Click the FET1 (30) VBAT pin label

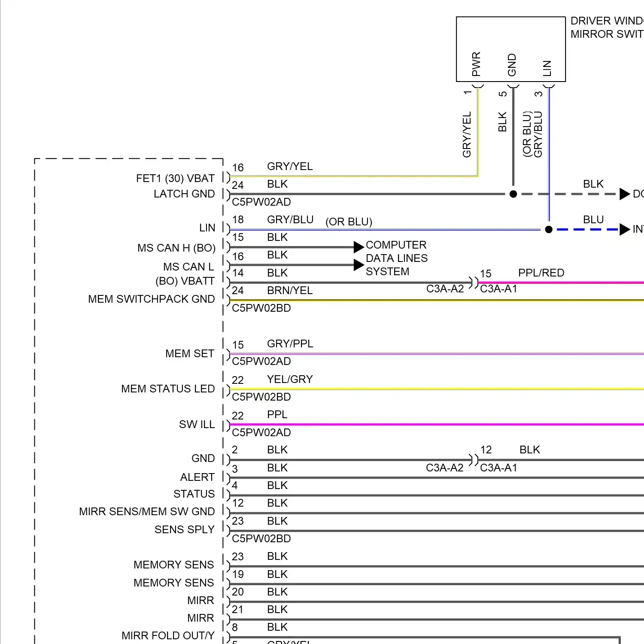(x=175, y=178)
